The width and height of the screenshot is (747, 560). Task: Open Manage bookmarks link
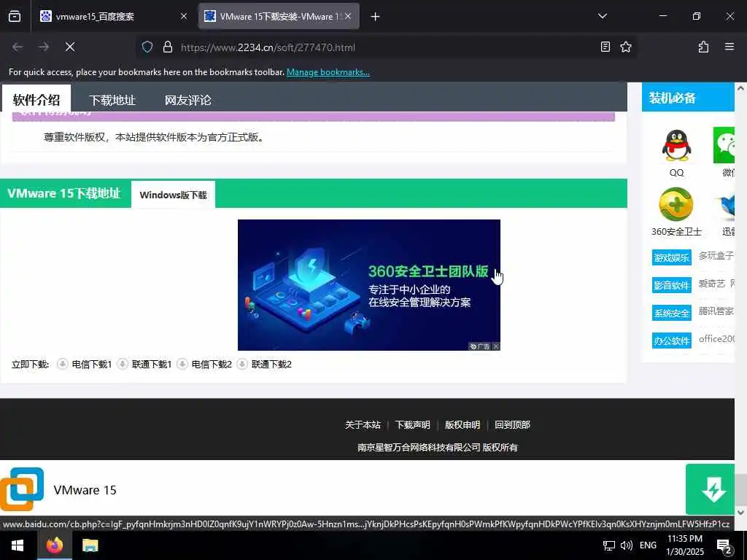point(328,72)
